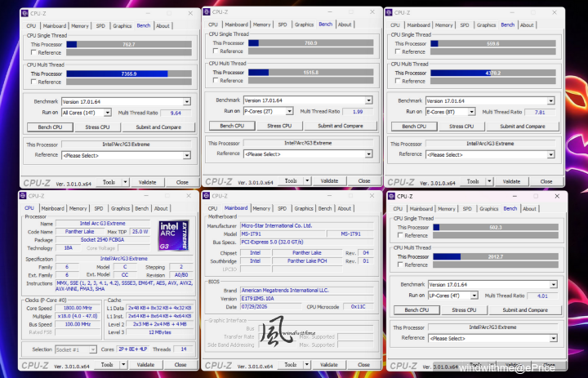Click Stress CPU in LP-Cores window

[464, 310]
